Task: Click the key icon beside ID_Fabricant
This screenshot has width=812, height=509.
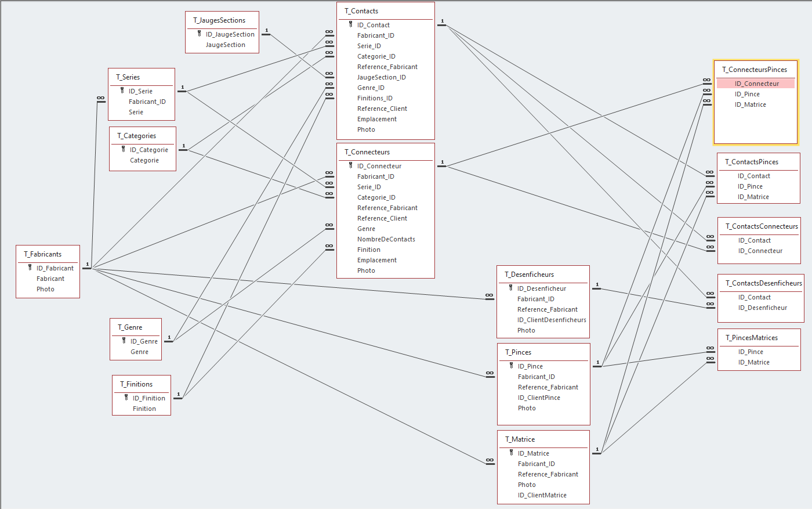Action: [30, 268]
